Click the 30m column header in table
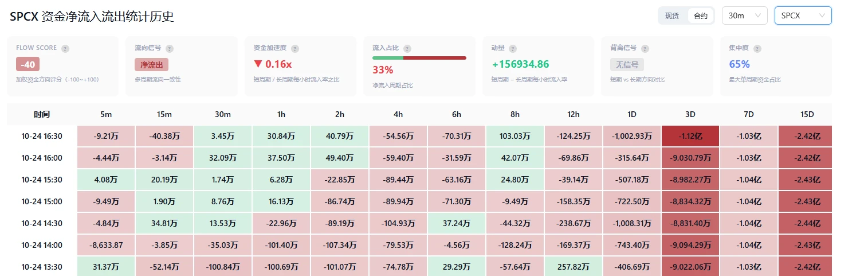 223,115
